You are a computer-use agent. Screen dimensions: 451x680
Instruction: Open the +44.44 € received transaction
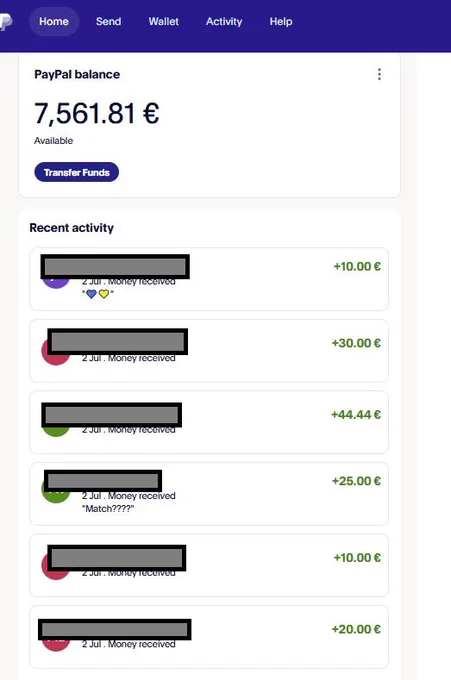tap(209, 422)
